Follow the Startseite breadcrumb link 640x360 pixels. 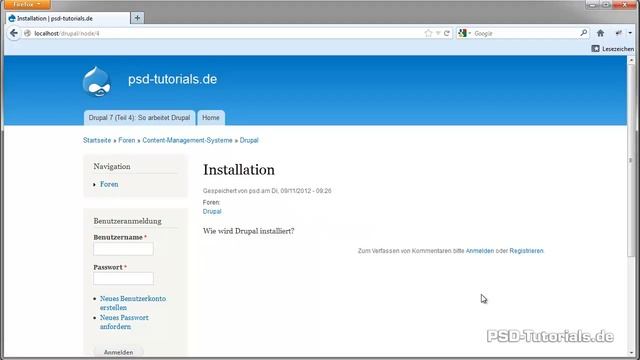97,140
